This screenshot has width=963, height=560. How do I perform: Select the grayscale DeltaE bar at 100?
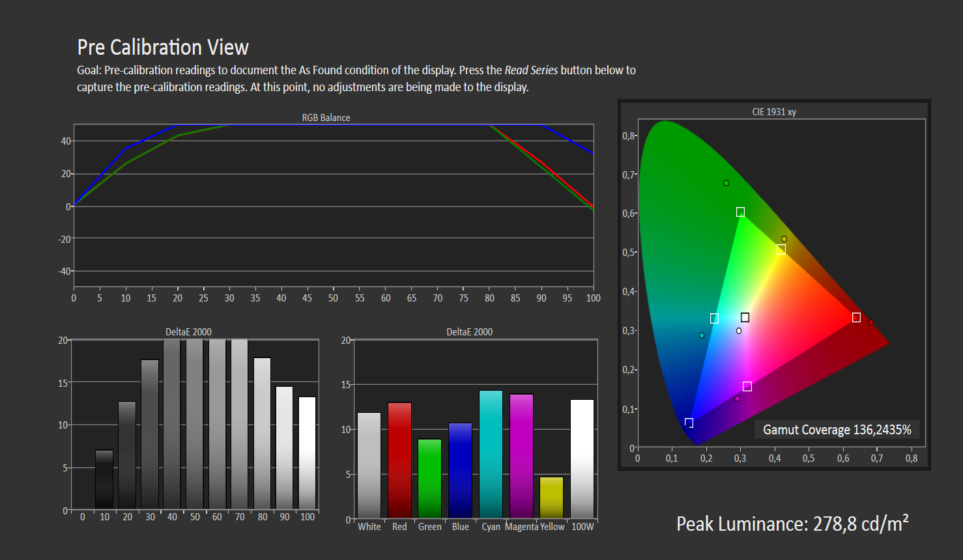click(x=308, y=453)
